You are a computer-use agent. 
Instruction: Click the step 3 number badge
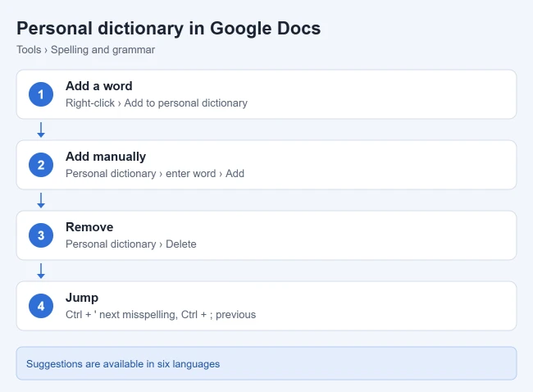(x=41, y=235)
